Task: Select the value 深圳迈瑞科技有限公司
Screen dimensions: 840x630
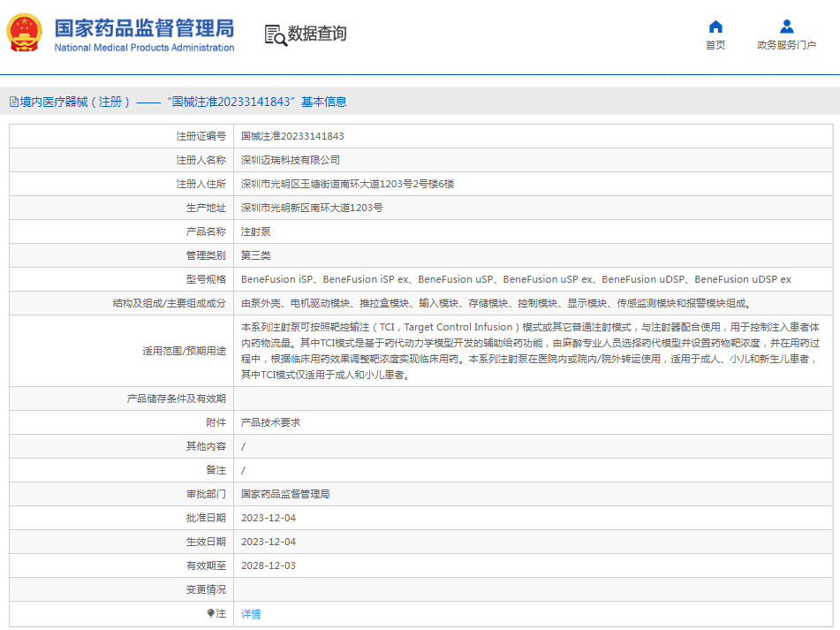Action: click(x=291, y=160)
